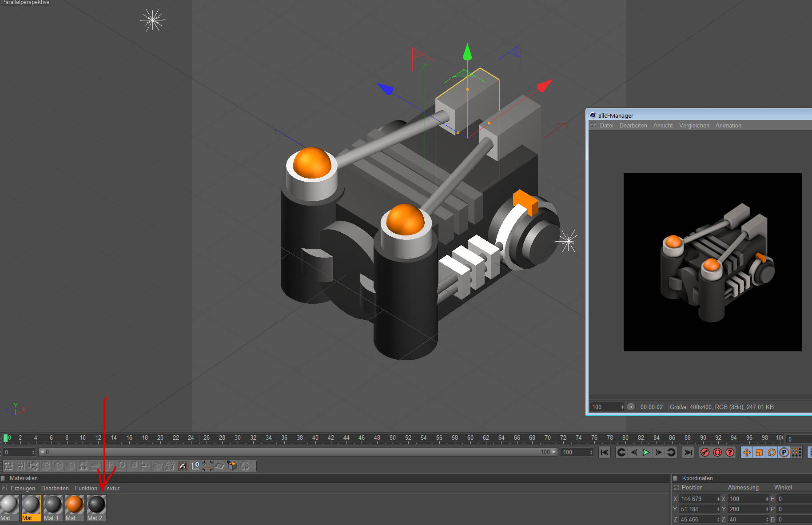Adjust the Bild-Manager zoom stepper at 100
Screen dimensions: 812x525
pos(622,407)
